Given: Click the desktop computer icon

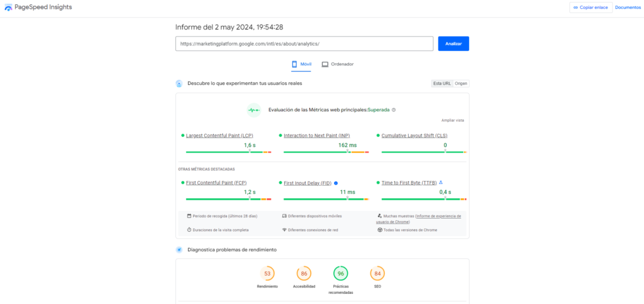Looking at the screenshot, I should coord(325,65).
